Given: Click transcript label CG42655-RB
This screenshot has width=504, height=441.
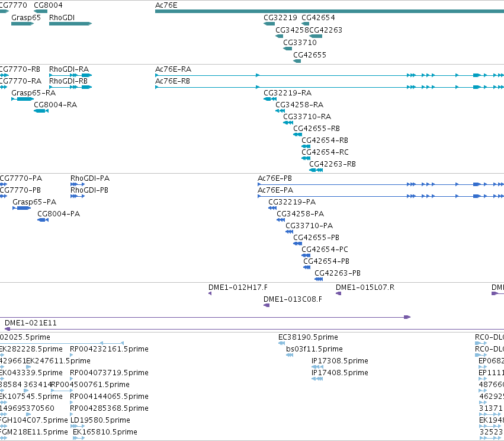Looking at the screenshot, I should pyautogui.click(x=317, y=129).
